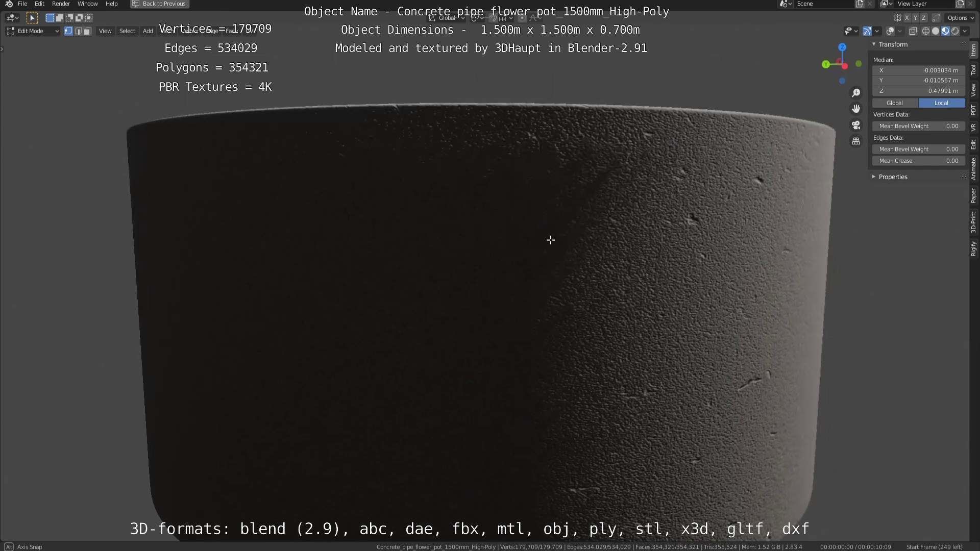Open the Options dropdown

pyautogui.click(x=961, y=18)
